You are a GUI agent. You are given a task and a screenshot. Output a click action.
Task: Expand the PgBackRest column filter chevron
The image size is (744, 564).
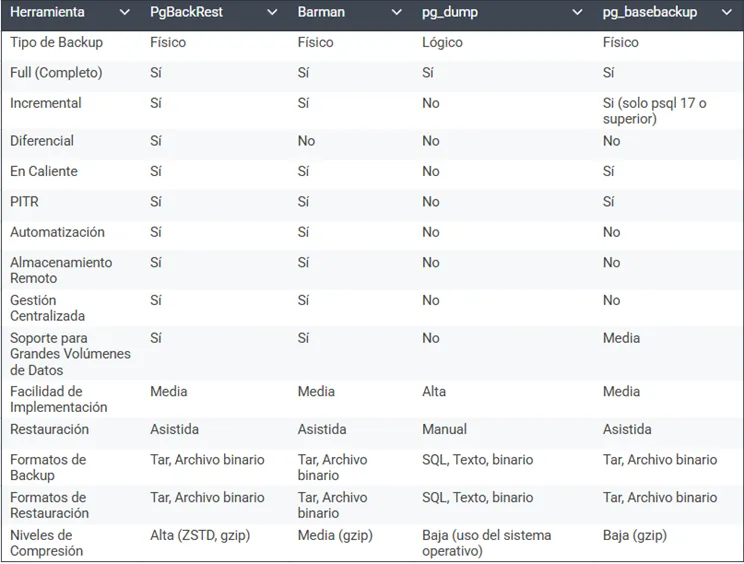coord(272,13)
